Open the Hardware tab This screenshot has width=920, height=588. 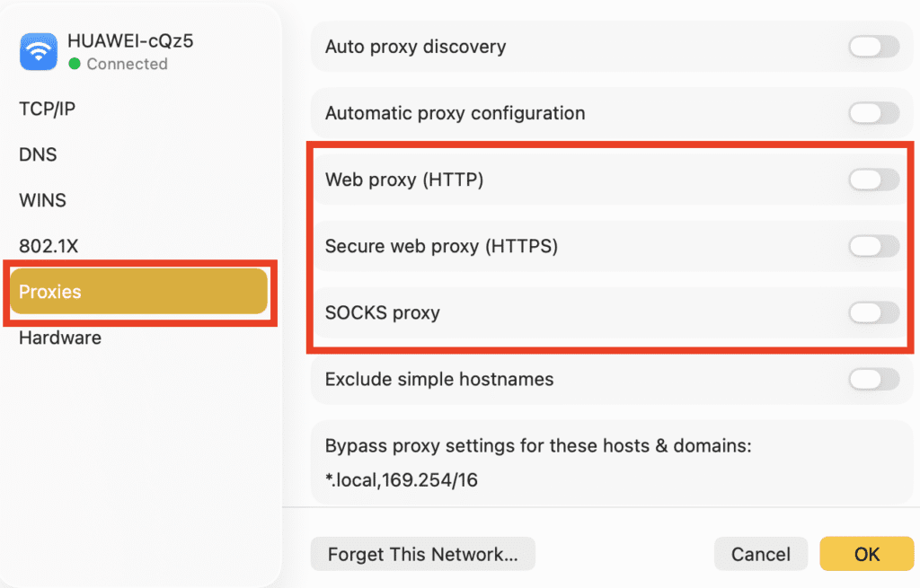(x=60, y=338)
